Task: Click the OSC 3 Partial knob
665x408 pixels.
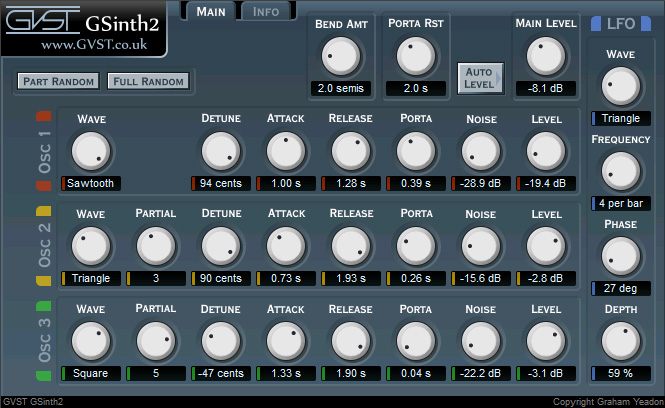Action: click(156, 341)
